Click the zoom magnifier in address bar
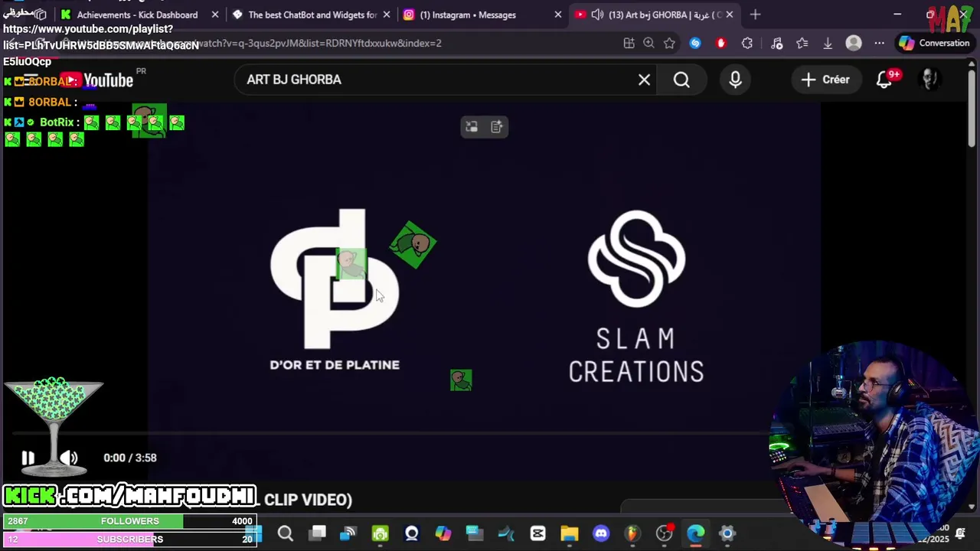Viewport: 980px width, 551px height. coord(648,44)
